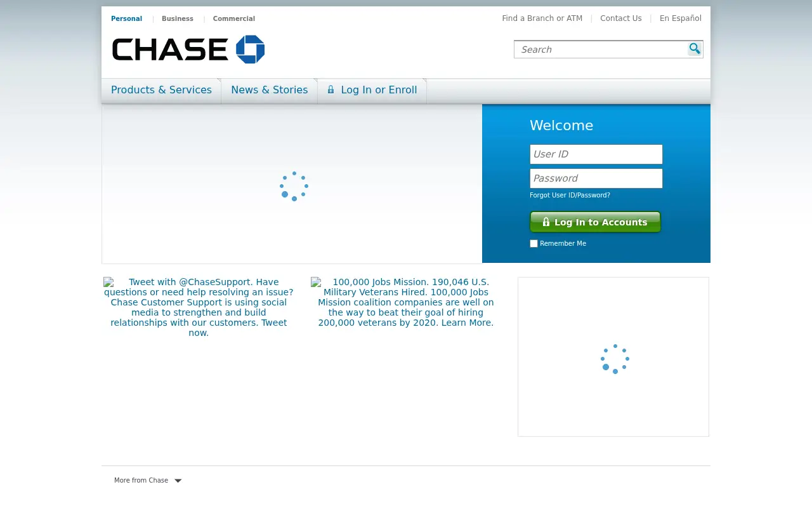Open Find a Branch or ATM link
The image size is (812, 508).
[x=542, y=18]
